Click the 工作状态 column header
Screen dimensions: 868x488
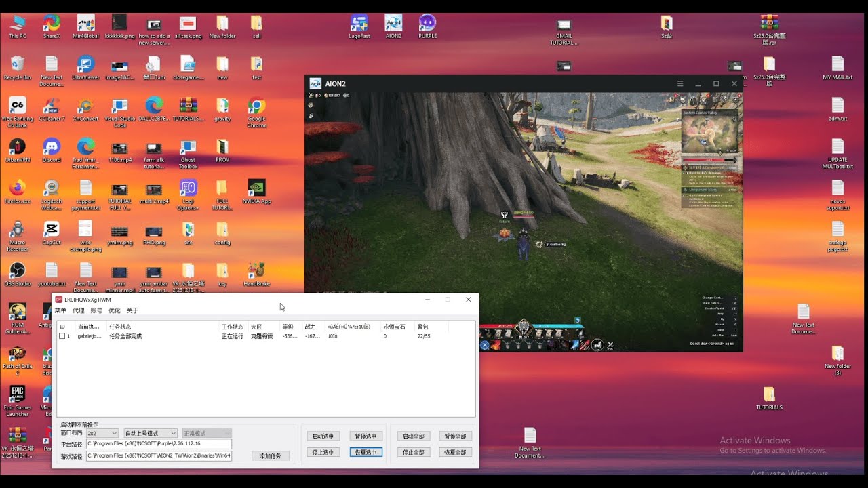pos(234,327)
